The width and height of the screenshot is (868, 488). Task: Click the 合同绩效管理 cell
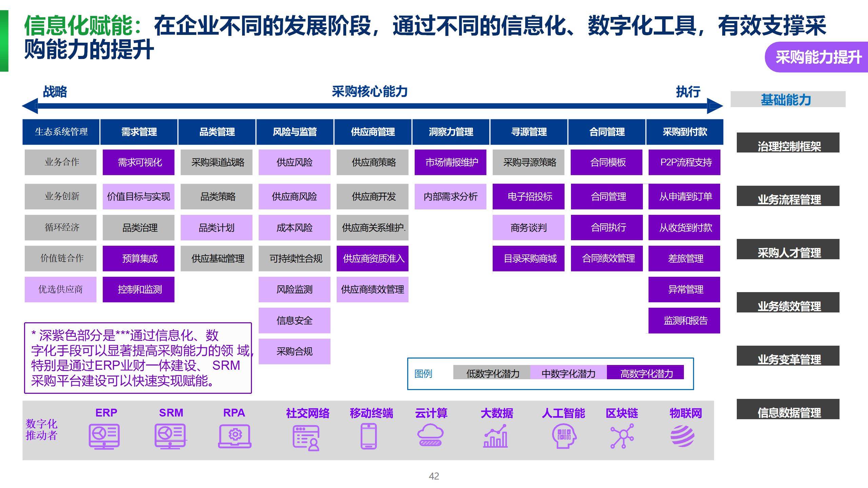(x=607, y=259)
